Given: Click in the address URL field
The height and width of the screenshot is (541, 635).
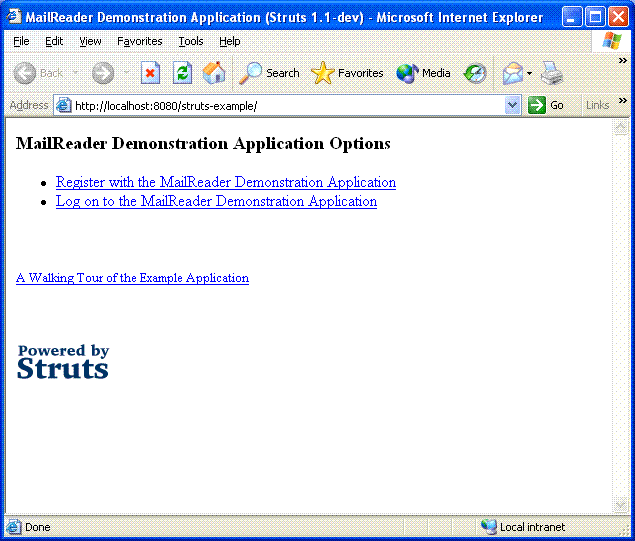Looking at the screenshot, I should [288, 106].
